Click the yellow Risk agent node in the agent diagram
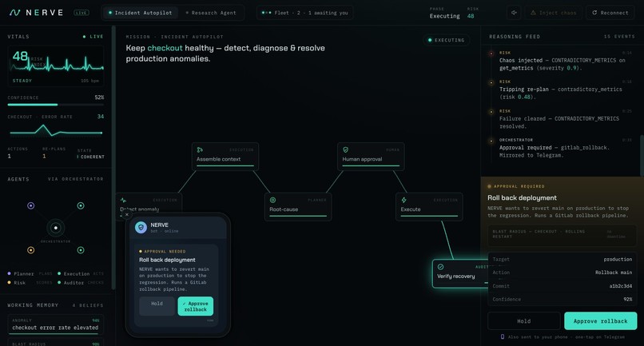The height and width of the screenshot is (346, 644). pos(31,250)
